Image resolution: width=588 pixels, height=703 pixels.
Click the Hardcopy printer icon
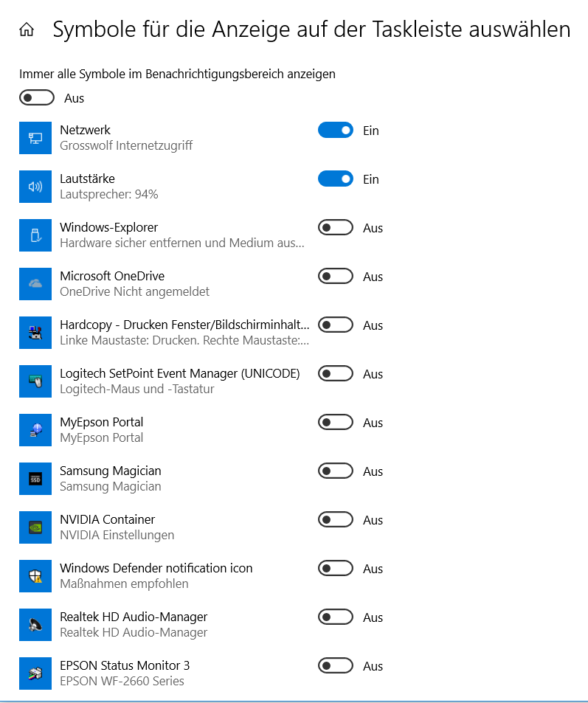point(35,333)
